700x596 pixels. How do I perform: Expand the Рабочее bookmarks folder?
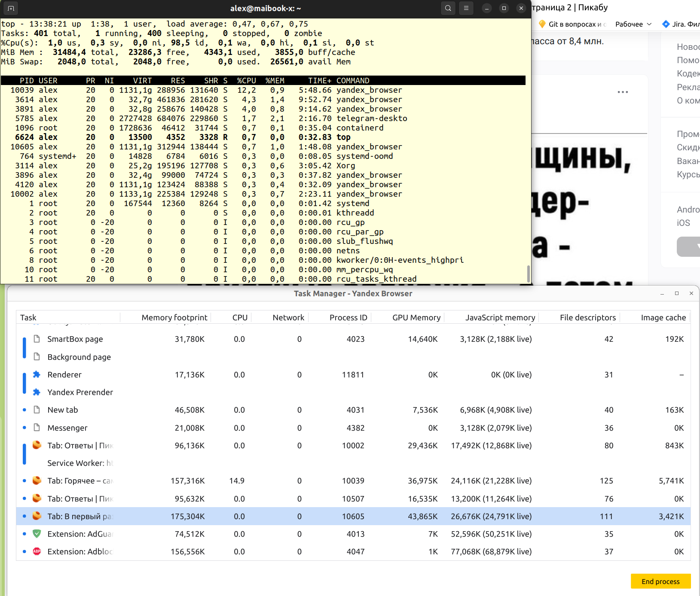[633, 24]
